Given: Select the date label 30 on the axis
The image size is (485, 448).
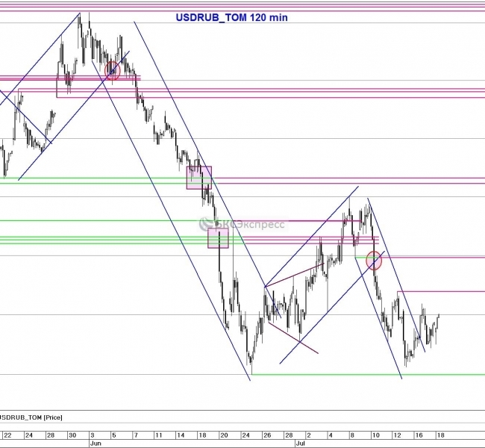Looking at the screenshot, I should [72, 435].
